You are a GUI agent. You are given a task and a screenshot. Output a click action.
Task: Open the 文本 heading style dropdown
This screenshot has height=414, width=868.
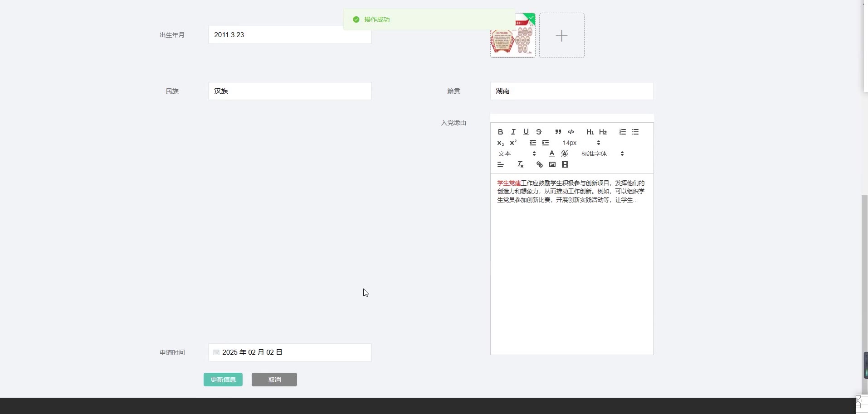(517, 154)
